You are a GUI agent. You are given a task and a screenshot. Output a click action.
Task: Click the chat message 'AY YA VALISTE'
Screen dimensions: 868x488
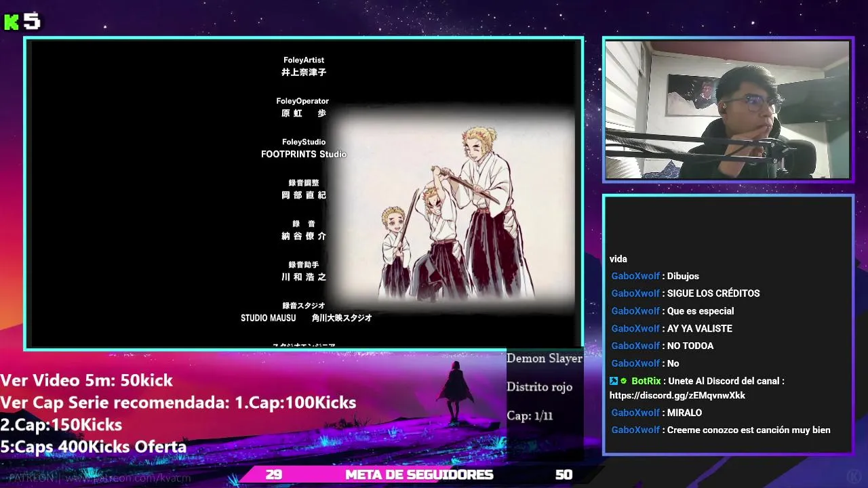[700, 329]
